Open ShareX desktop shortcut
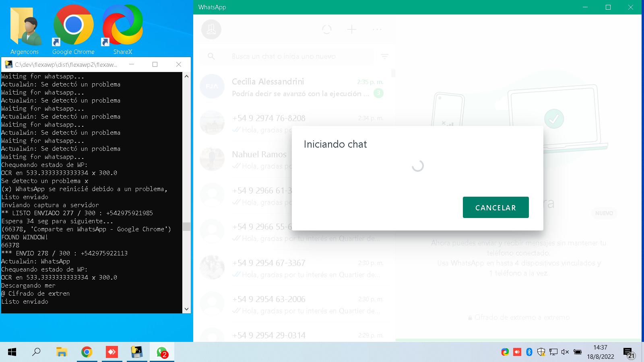644x362 pixels. pos(122,30)
